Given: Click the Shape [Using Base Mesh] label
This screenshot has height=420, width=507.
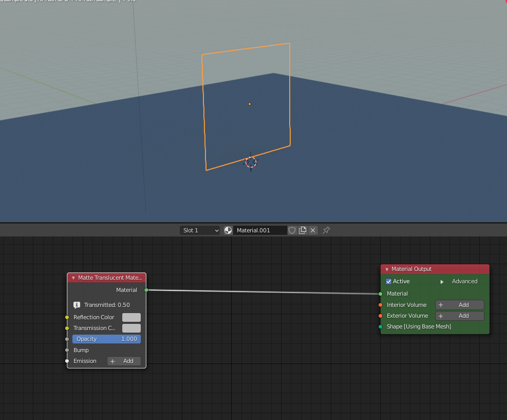Looking at the screenshot, I should tap(419, 327).
